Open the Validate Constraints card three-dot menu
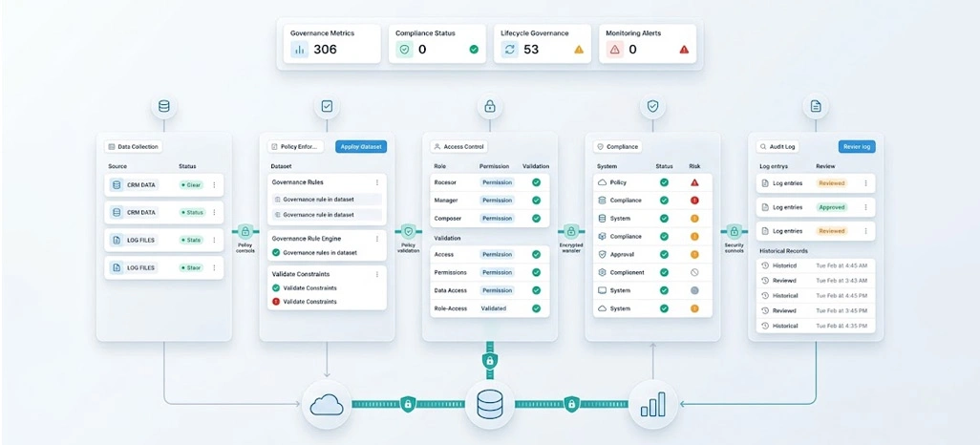Viewport: 980px width, 445px height. (x=377, y=274)
